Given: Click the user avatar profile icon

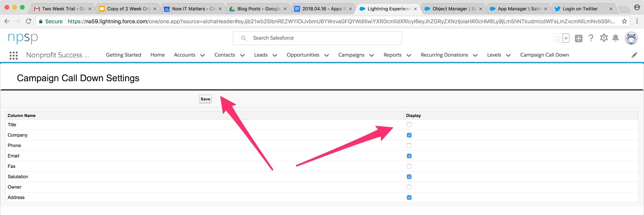Looking at the screenshot, I should (631, 38).
